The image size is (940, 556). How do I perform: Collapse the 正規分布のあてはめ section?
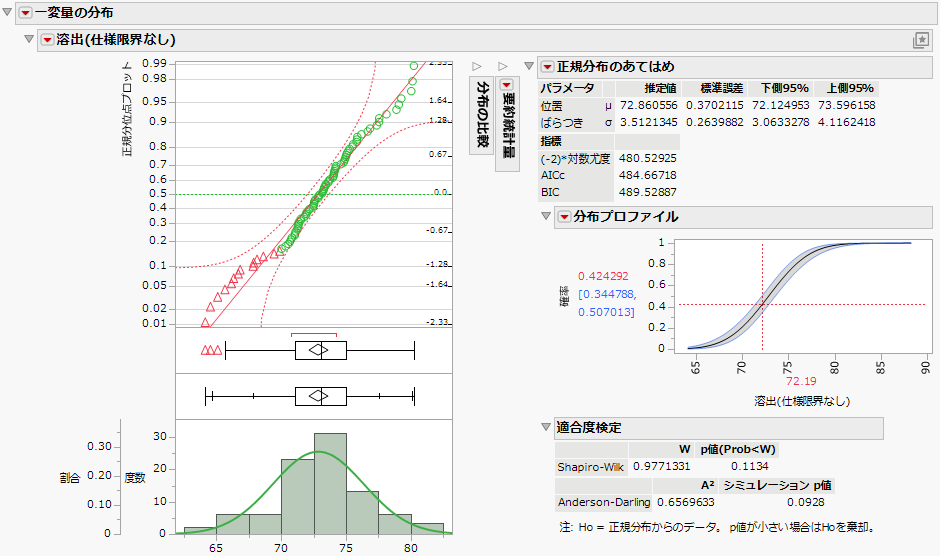529,66
